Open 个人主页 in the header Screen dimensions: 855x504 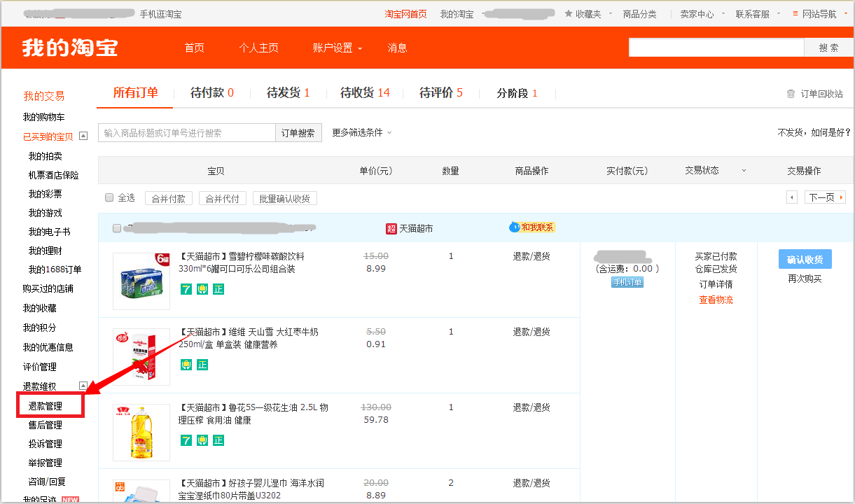pos(259,48)
